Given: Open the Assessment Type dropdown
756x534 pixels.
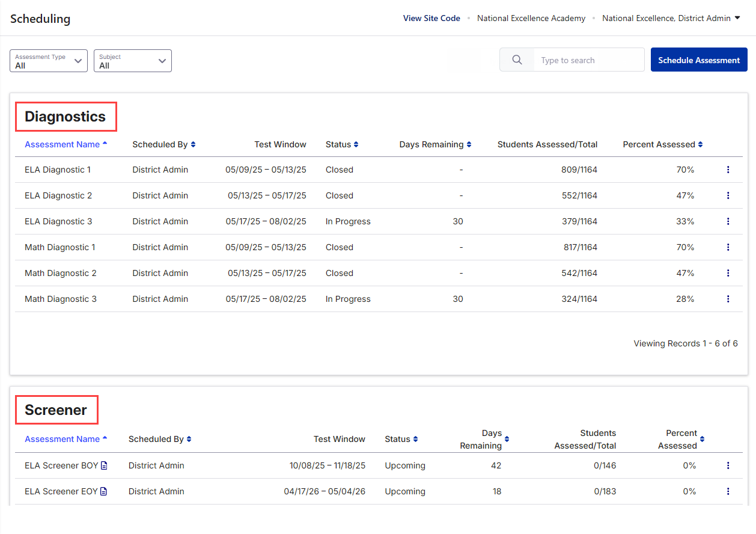Looking at the screenshot, I should tap(49, 61).
